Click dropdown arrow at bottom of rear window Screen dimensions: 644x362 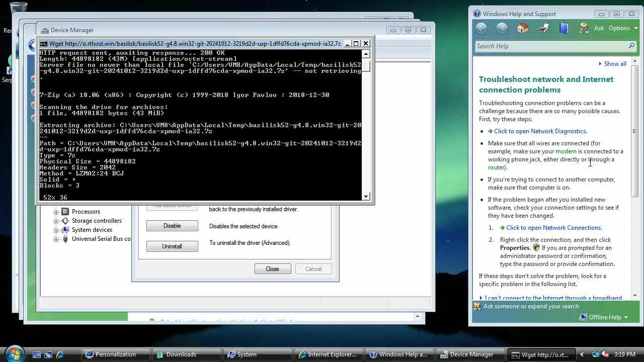[417, 317]
